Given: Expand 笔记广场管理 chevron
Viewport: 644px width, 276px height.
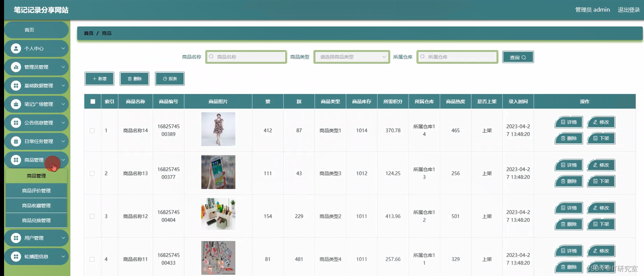Looking at the screenshot, I should tap(63, 104).
